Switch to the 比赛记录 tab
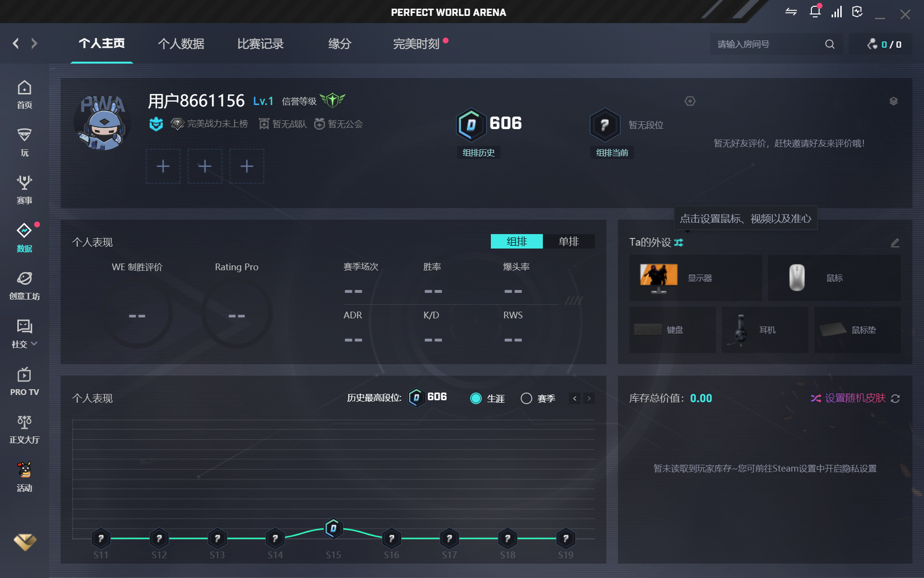Image resolution: width=924 pixels, height=578 pixels. click(260, 44)
